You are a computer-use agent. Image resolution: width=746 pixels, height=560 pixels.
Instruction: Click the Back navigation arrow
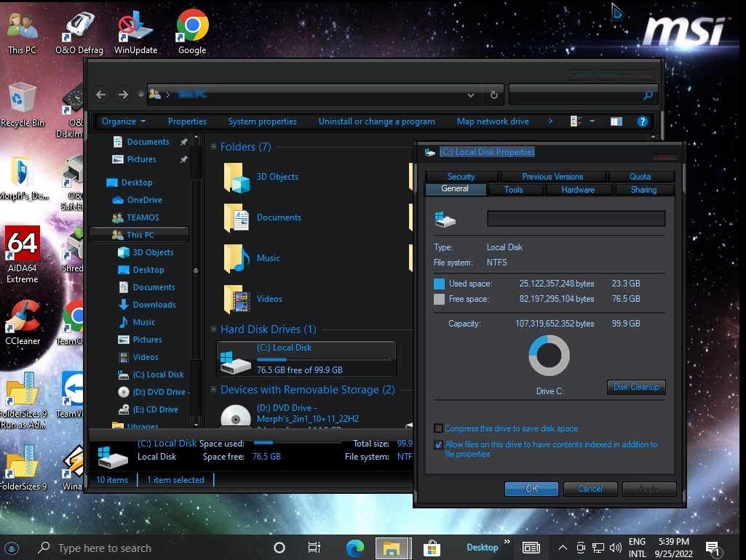pos(101,95)
